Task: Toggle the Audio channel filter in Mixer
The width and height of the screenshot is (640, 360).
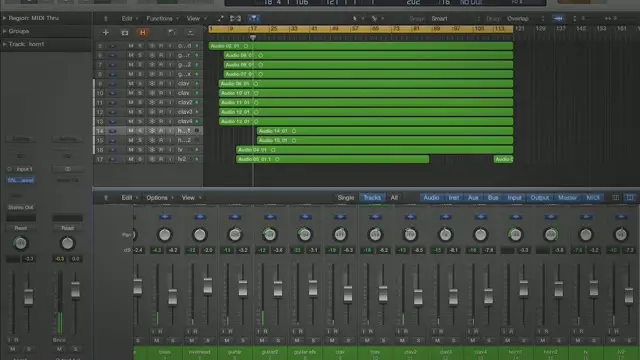Action: click(431, 198)
